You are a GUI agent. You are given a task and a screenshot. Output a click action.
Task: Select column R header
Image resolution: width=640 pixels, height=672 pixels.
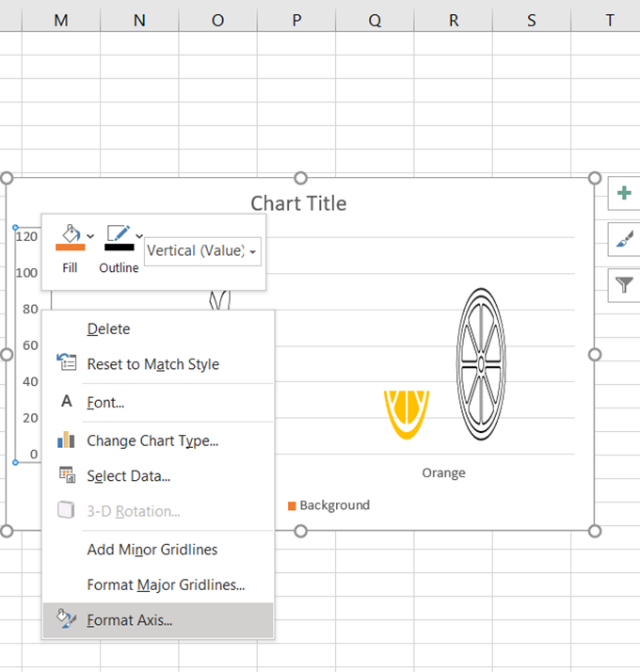(x=453, y=20)
